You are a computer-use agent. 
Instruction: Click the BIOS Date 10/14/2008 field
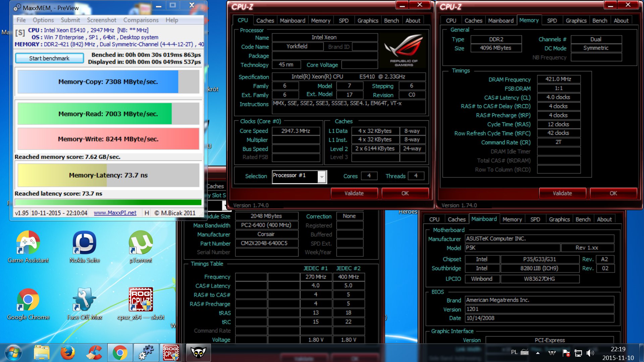tap(540, 318)
